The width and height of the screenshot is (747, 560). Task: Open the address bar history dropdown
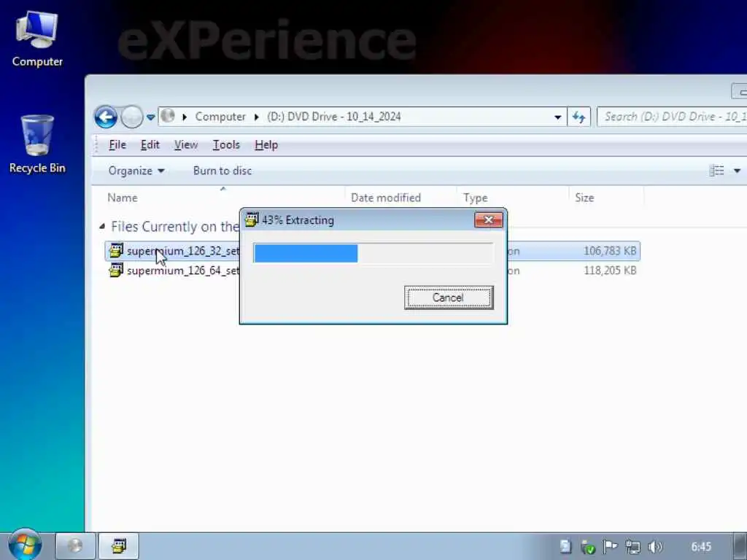coord(557,117)
